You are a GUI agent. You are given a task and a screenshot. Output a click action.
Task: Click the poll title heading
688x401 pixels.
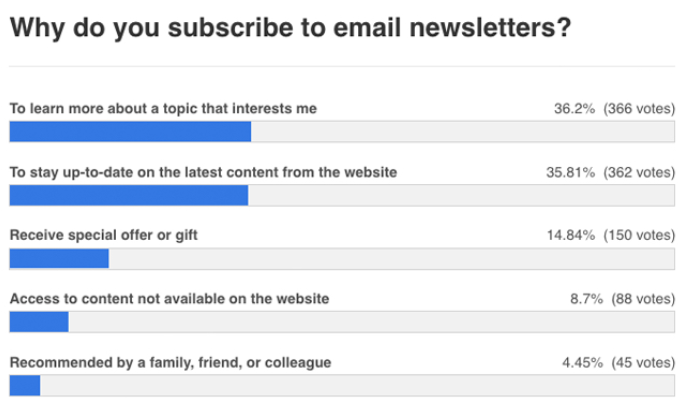tap(290, 27)
